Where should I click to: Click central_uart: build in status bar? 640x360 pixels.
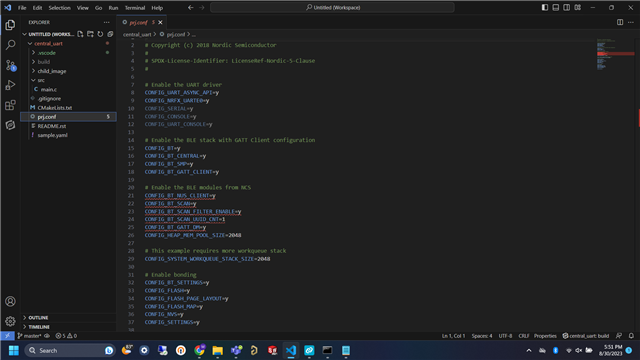[x=585, y=336]
